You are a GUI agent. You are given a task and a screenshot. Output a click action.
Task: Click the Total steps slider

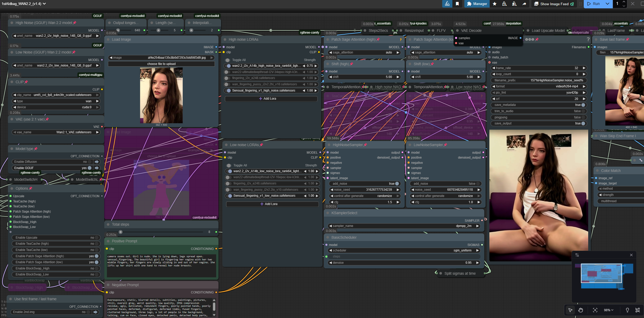pos(120,232)
